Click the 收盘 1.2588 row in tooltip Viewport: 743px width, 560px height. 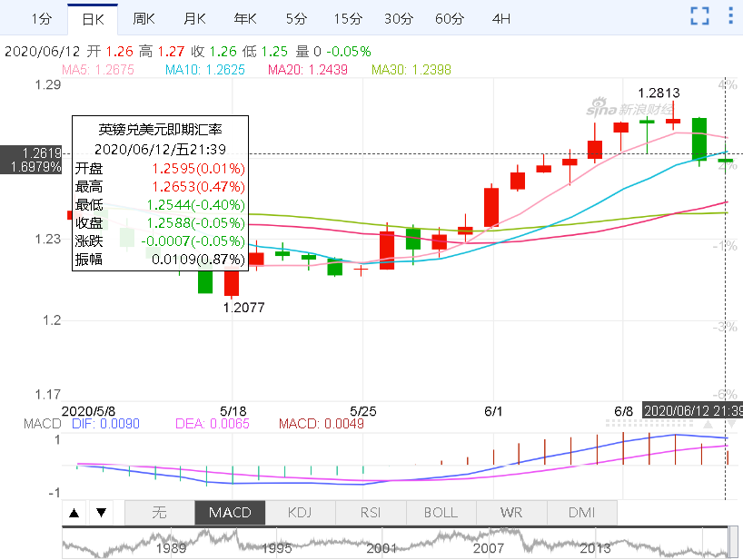[x=160, y=223]
